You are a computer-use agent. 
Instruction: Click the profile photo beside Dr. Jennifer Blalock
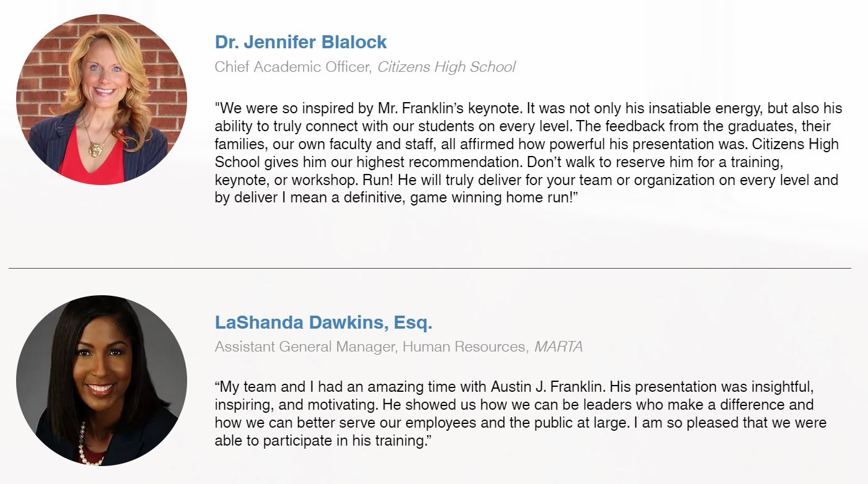click(x=101, y=100)
